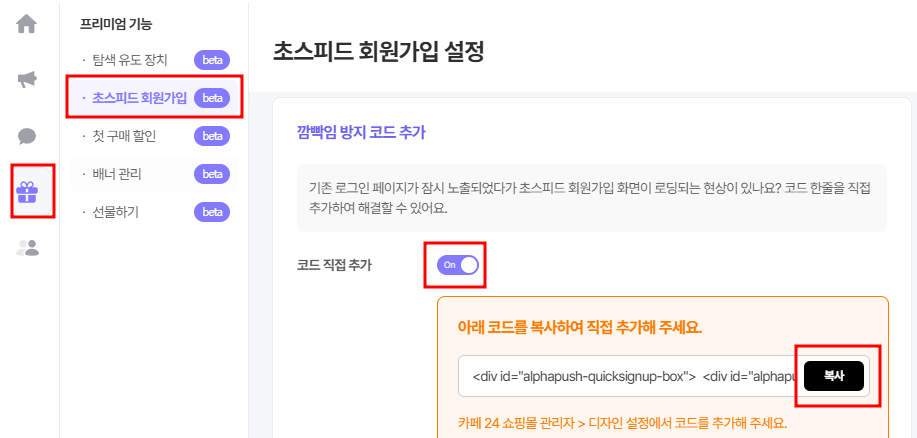Open the chat bubble message icon
This screenshot has width=917, height=438.
pyautogui.click(x=27, y=137)
